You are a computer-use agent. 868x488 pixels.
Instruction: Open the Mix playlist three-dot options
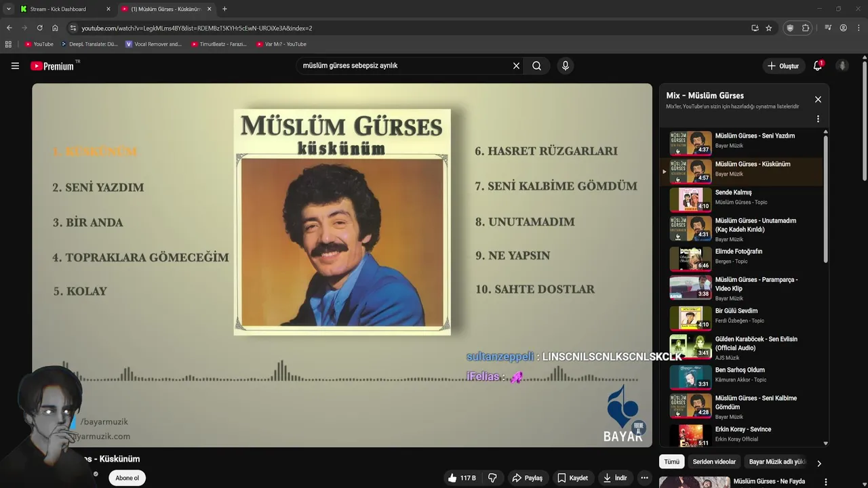tap(818, 119)
